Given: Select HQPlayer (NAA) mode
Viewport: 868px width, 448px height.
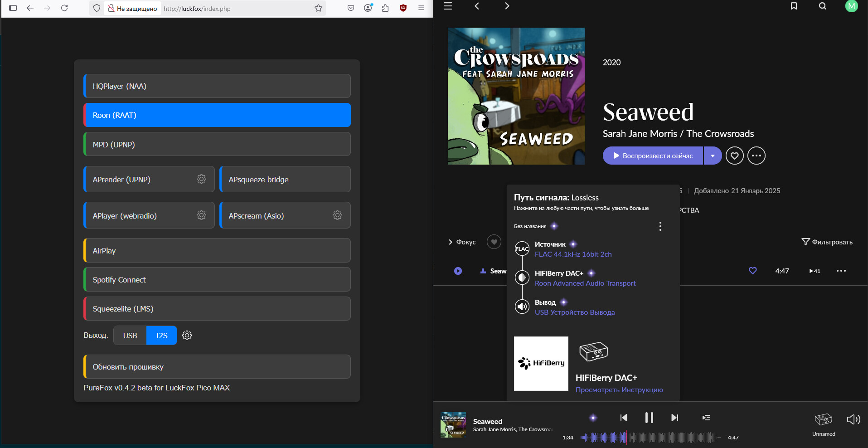Looking at the screenshot, I should (x=217, y=86).
